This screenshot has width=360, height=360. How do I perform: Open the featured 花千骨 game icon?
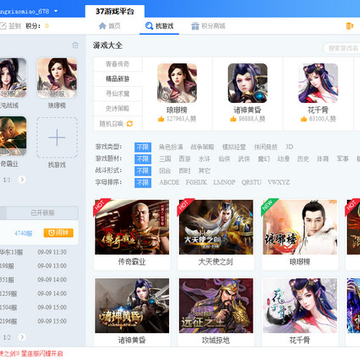(318, 83)
